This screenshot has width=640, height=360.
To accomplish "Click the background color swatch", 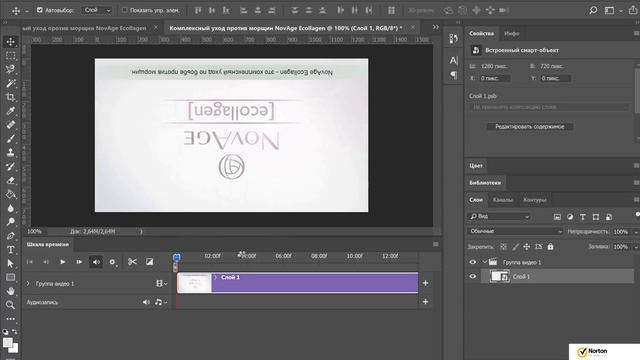I will pyautogui.click(x=14, y=349).
